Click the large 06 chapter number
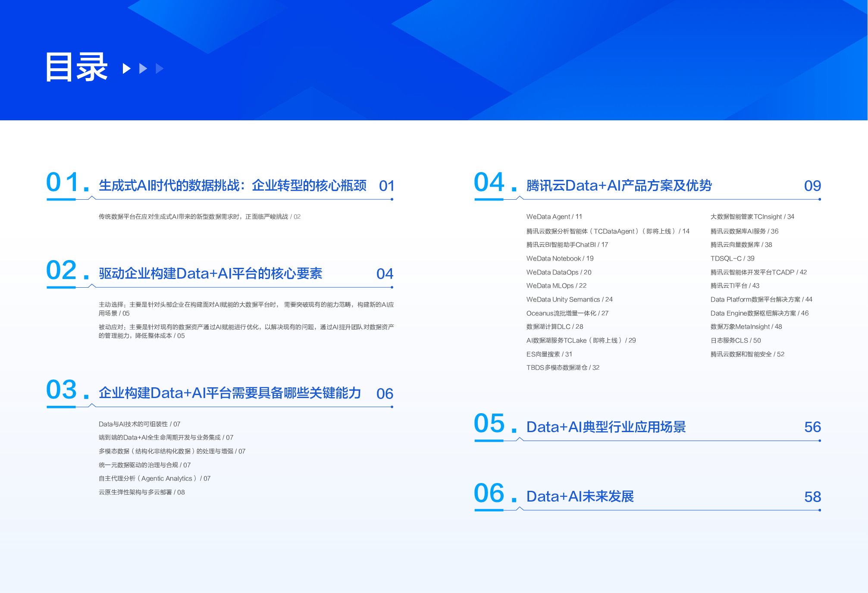Image resolution: width=868 pixels, height=593 pixels. [x=489, y=493]
